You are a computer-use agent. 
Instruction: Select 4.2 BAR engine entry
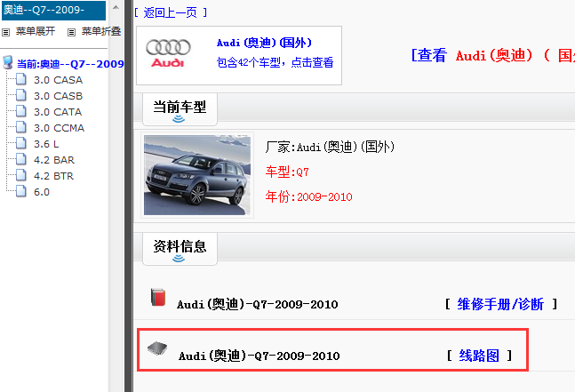pos(54,160)
